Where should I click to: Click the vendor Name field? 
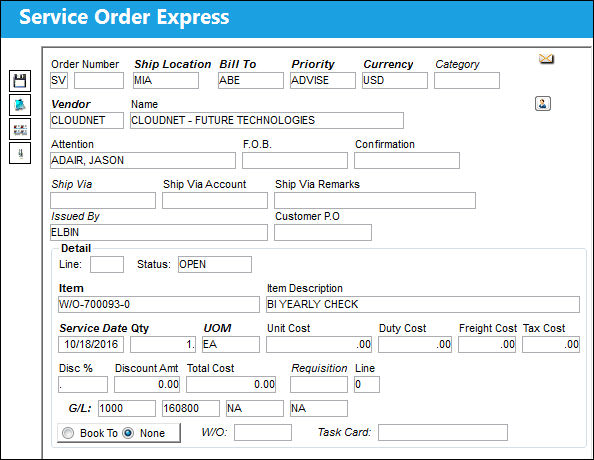[x=267, y=120]
